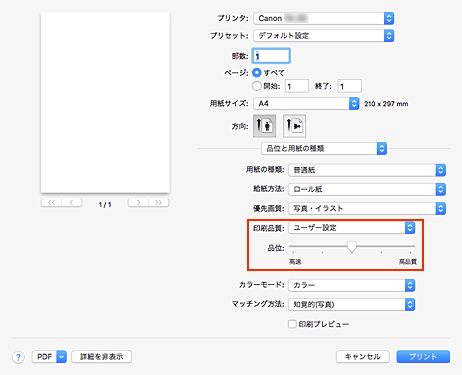Image resolution: width=462 pixels, height=375 pixels.
Task: Click the PDF button
Action: click(45, 357)
